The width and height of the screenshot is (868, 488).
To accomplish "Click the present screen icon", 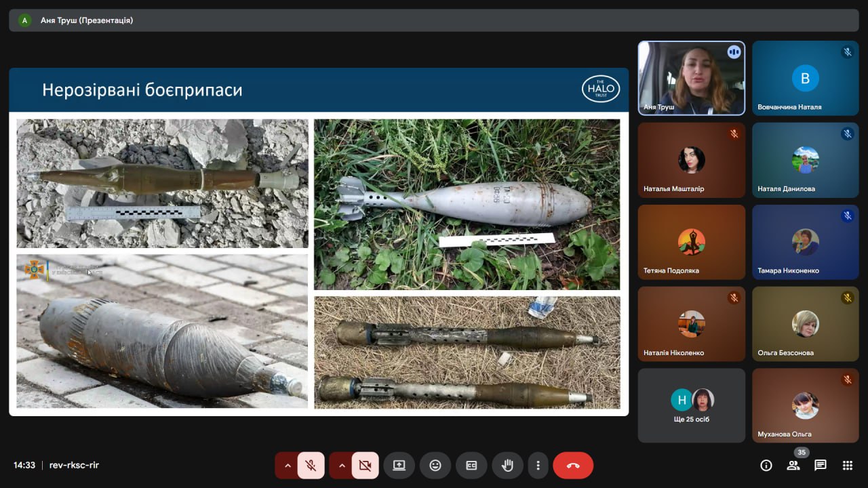I will [x=399, y=466].
